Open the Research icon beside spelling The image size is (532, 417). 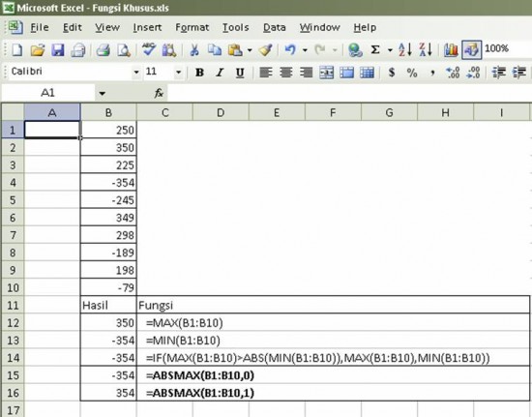[x=169, y=50]
